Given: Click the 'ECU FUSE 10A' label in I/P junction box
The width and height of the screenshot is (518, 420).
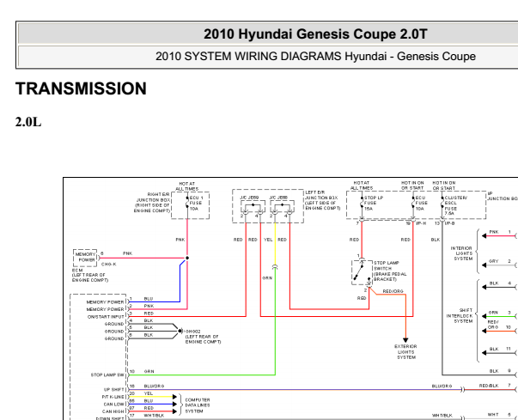Looking at the screenshot, I should (x=422, y=203).
